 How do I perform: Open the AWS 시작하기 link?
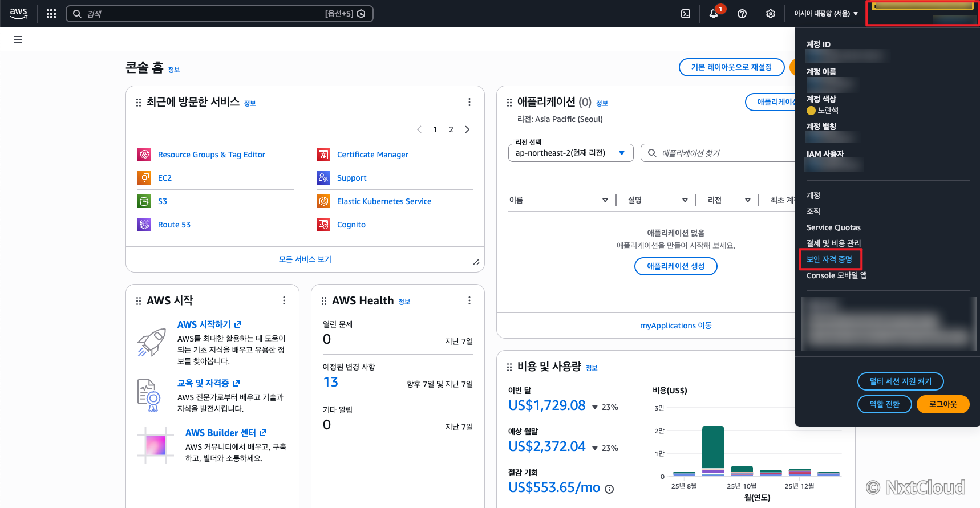(209, 324)
